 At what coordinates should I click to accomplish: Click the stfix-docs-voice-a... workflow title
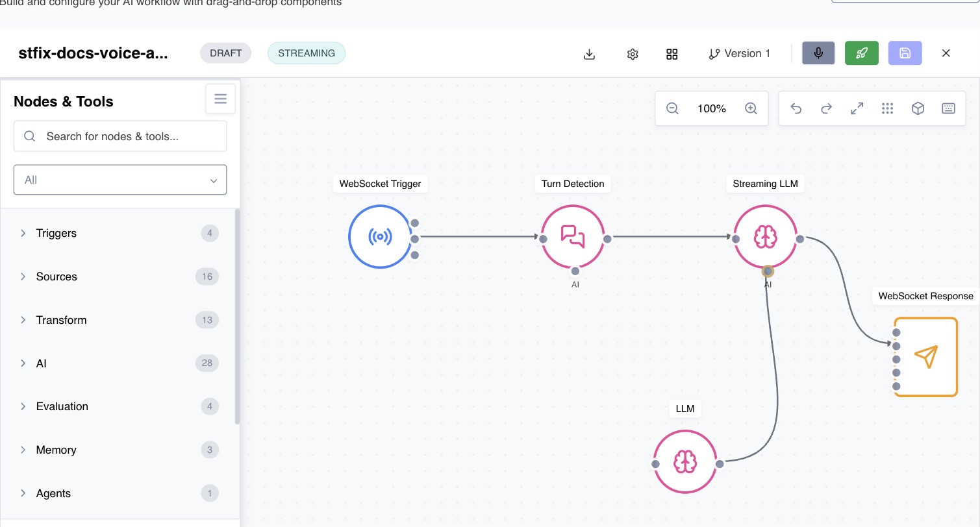point(93,53)
